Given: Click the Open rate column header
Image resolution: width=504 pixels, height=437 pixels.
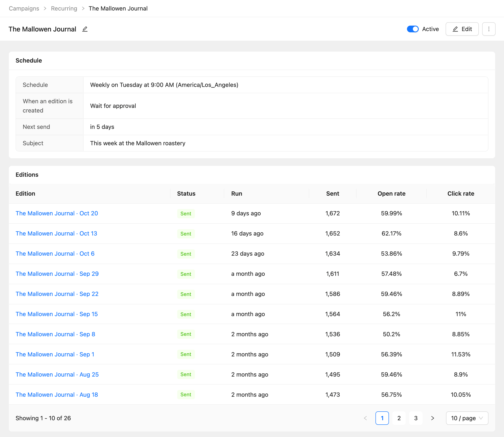Looking at the screenshot, I should [x=391, y=194].
